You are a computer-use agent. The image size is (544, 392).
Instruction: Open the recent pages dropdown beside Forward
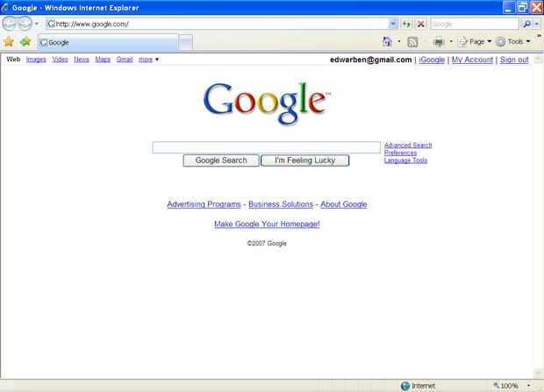37,24
